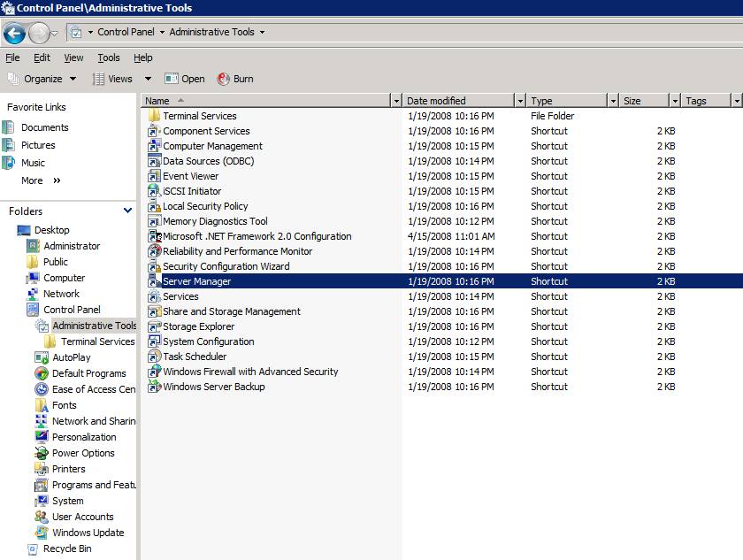Click the Windows Firewall with Advanced Security icon
The width and height of the screenshot is (743, 560).
(x=154, y=372)
